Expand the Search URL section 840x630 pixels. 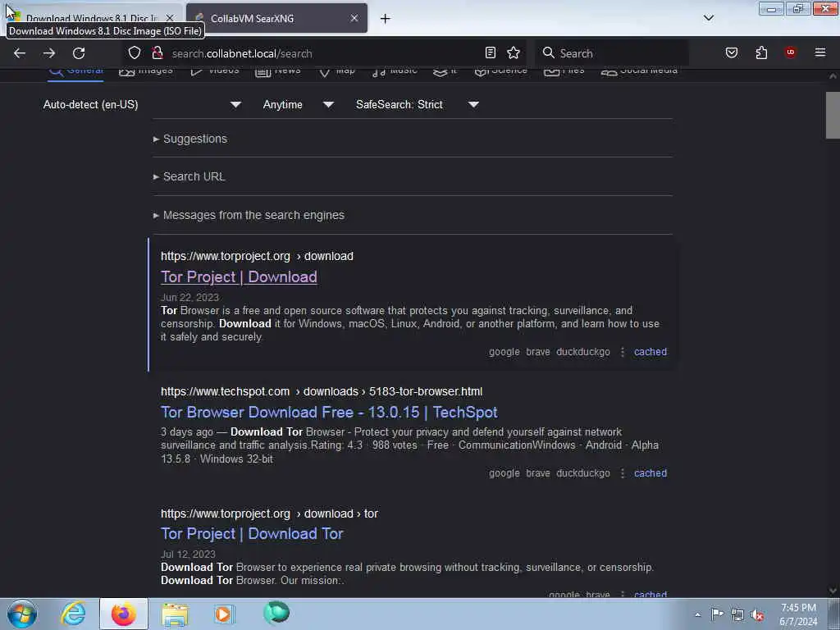(x=189, y=177)
